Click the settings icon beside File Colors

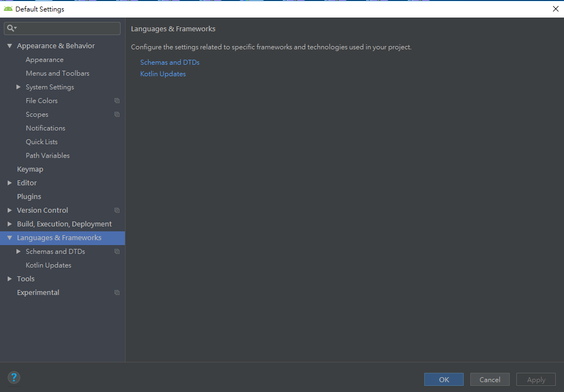coord(116,100)
